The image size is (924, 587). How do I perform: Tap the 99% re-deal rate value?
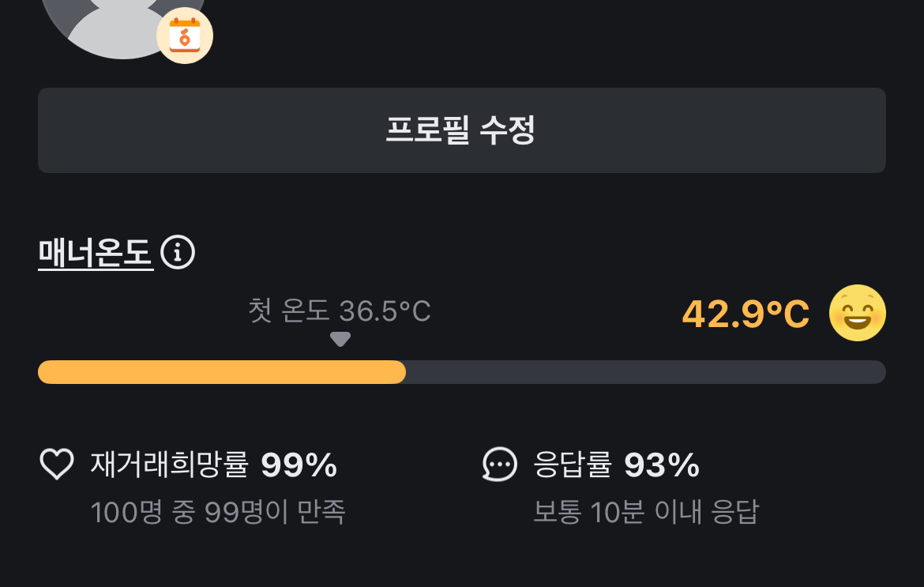coord(299,465)
